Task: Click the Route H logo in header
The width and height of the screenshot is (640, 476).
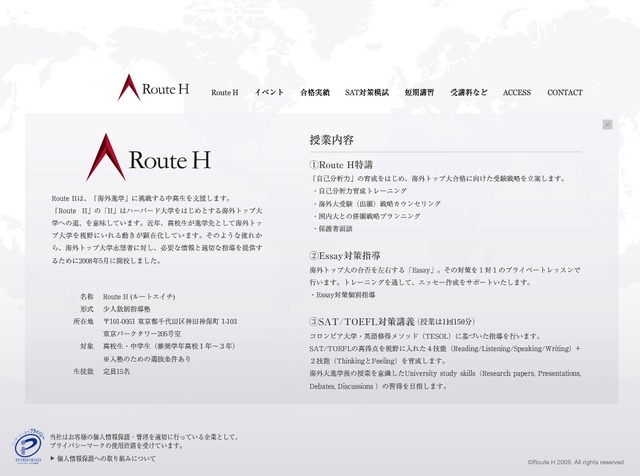Action: click(153, 87)
